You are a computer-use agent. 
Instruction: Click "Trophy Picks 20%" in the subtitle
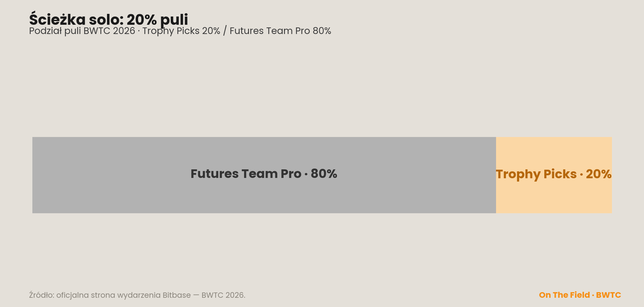[181, 31]
